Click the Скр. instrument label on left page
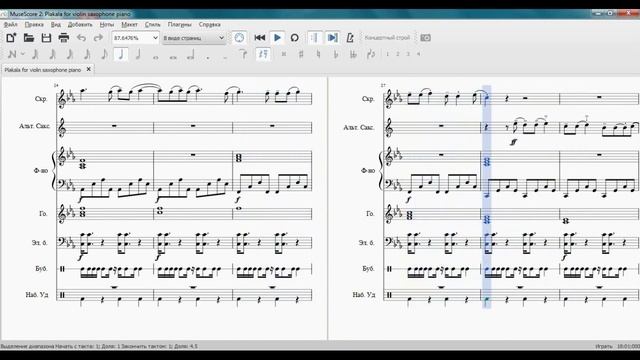Image resolution: width=640 pixels, height=360 pixels. click(x=41, y=99)
